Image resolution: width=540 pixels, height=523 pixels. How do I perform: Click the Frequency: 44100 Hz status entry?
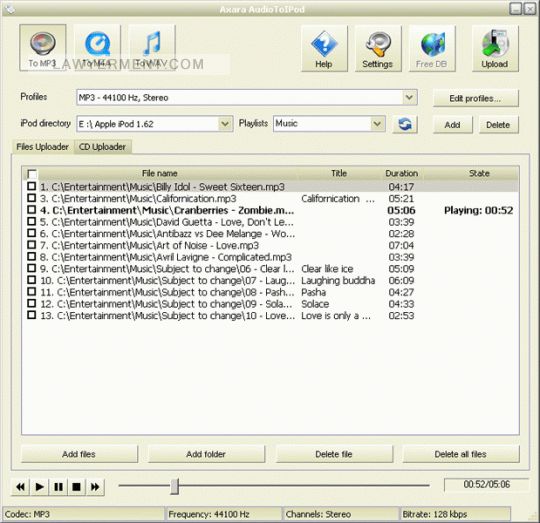[x=224, y=514]
